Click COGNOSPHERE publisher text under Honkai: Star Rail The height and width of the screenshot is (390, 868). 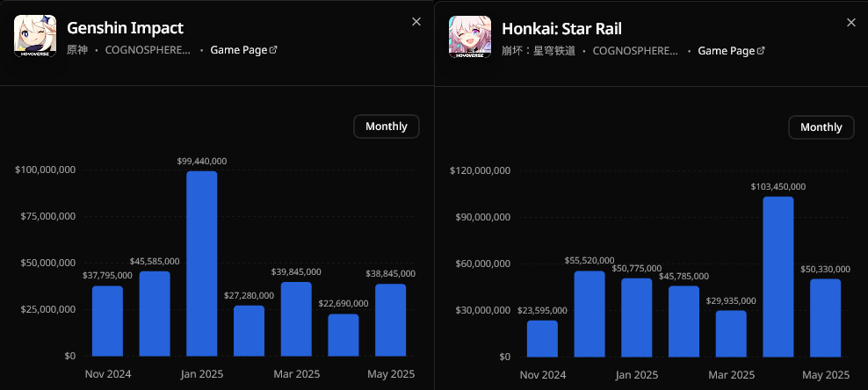[x=635, y=51]
